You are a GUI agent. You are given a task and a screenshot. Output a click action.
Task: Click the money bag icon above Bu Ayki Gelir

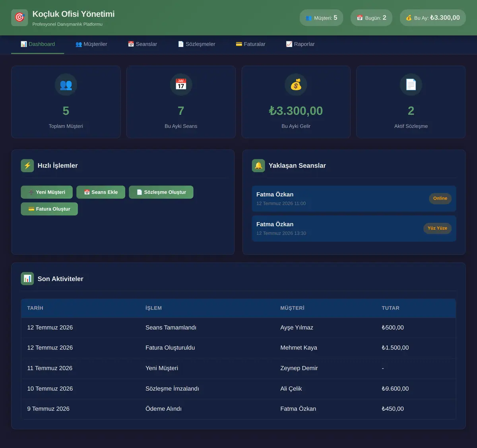296,85
